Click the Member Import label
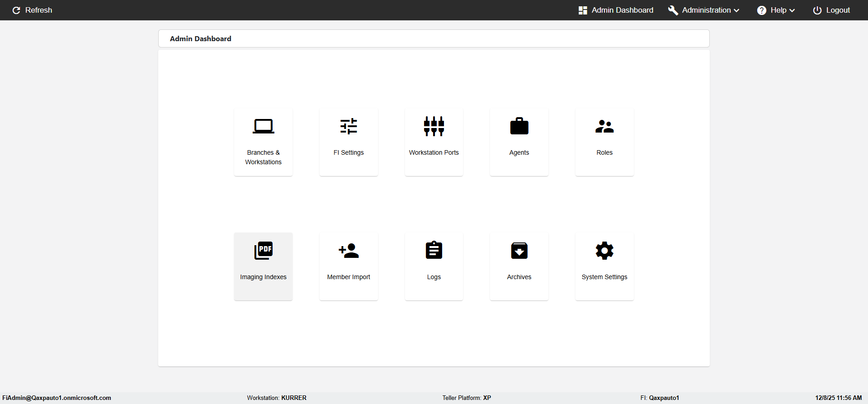Image resolution: width=868 pixels, height=404 pixels. 349,277
